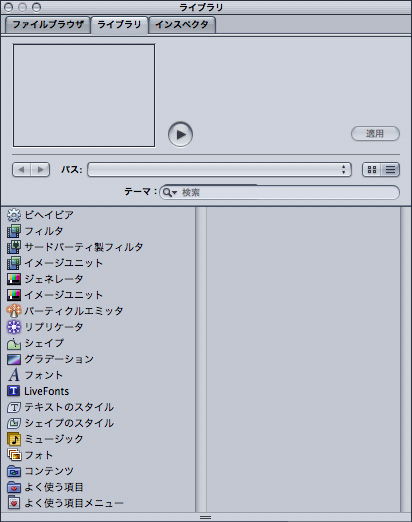Switch to the インスペクタ tab
Screen dimensions: 412x522
point(182,24)
